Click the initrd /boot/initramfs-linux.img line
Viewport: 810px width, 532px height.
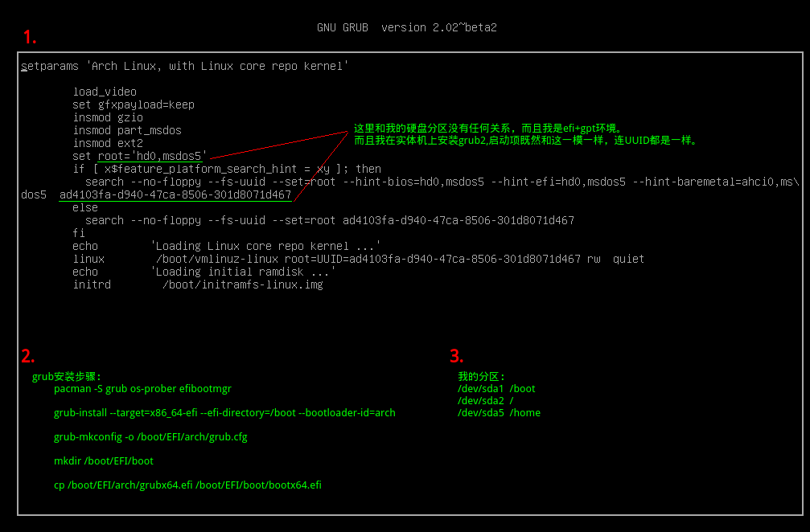(198, 284)
